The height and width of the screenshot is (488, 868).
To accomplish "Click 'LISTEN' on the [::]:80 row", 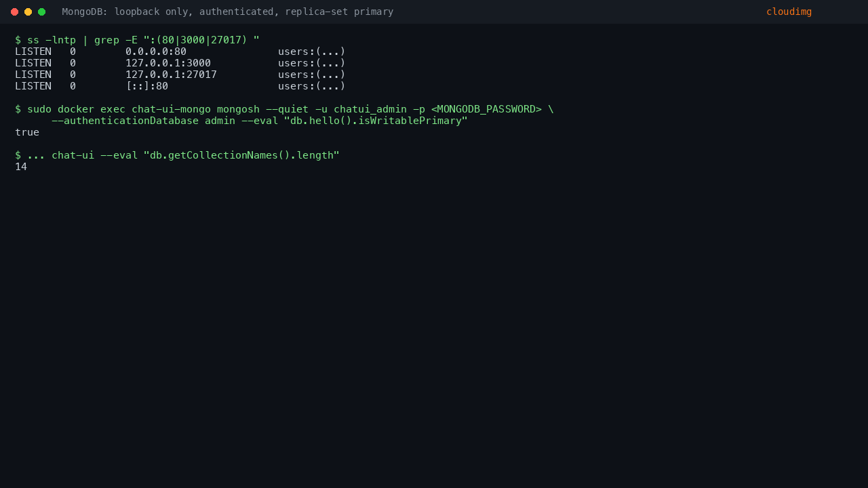I will [x=33, y=86].
